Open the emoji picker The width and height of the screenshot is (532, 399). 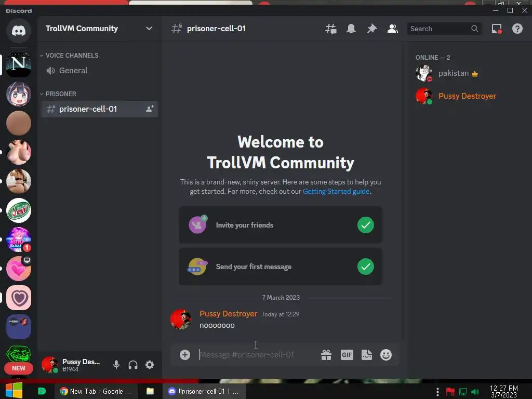pyautogui.click(x=386, y=355)
